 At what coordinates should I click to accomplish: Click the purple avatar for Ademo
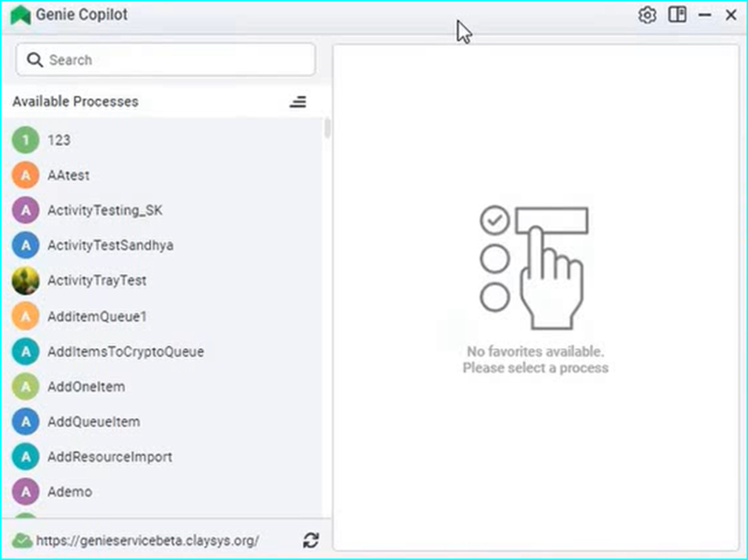click(x=25, y=492)
